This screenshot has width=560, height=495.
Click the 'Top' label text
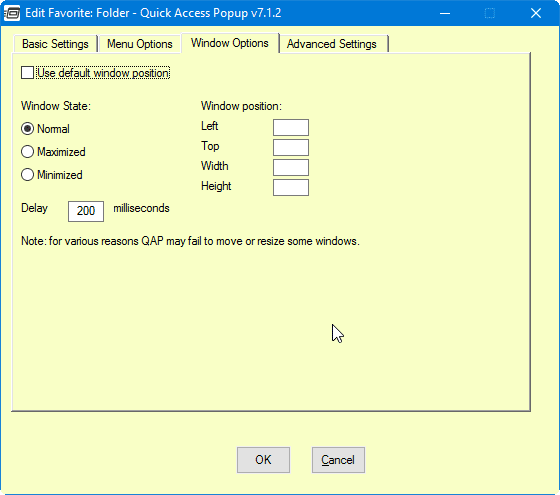point(210,146)
